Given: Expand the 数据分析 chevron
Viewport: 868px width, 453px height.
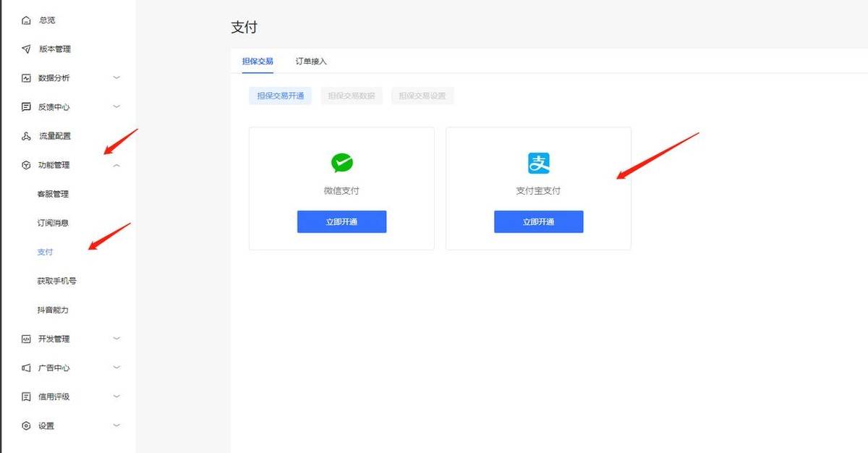Looking at the screenshot, I should (116, 77).
